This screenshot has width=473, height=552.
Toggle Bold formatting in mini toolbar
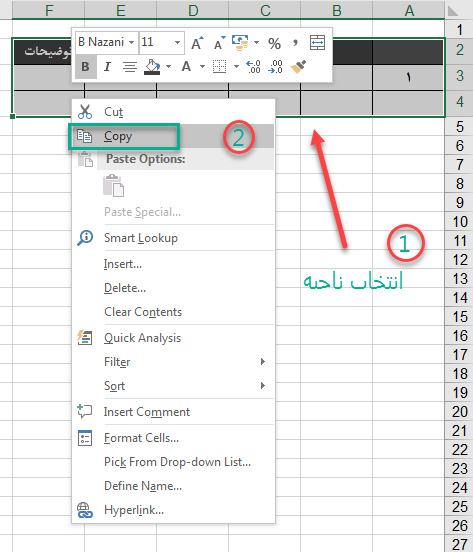(x=86, y=67)
